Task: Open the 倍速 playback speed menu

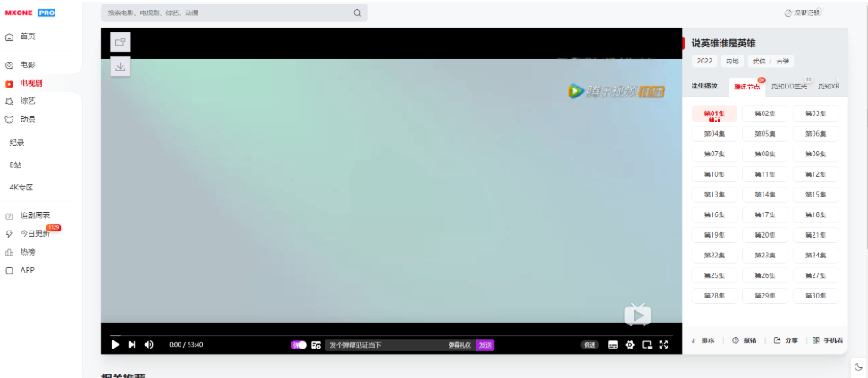Action: point(590,345)
